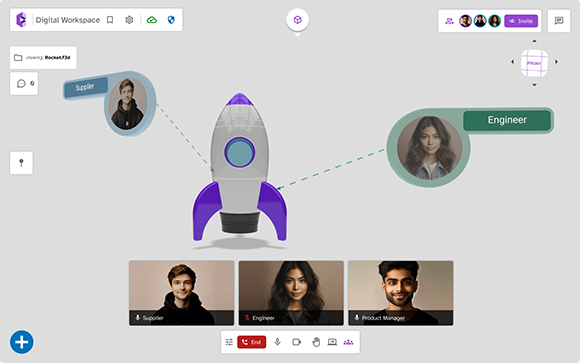Click the green Engineer label tag

507,120
